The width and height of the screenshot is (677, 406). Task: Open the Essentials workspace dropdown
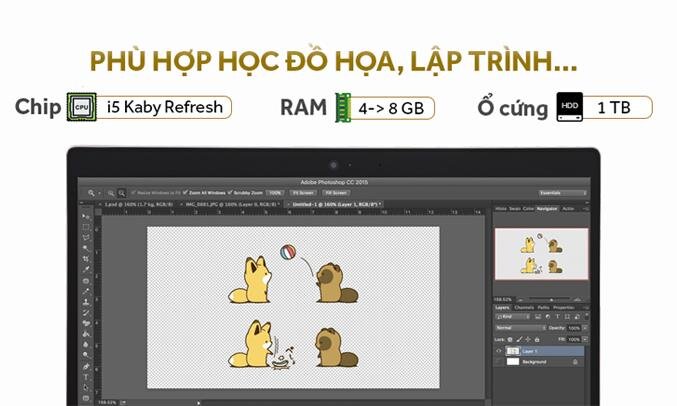(x=562, y=192)
